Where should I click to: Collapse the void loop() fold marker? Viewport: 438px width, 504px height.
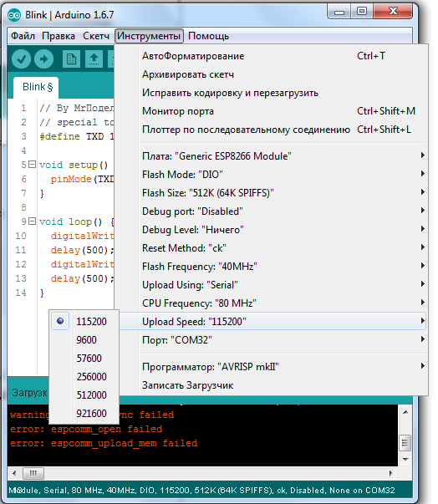tap(32, 221)
